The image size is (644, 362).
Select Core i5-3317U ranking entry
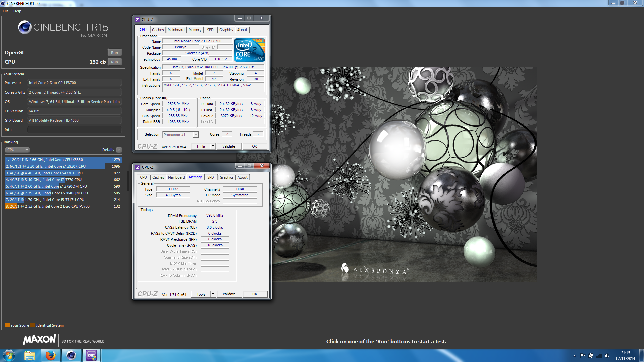tap(63, 200)
